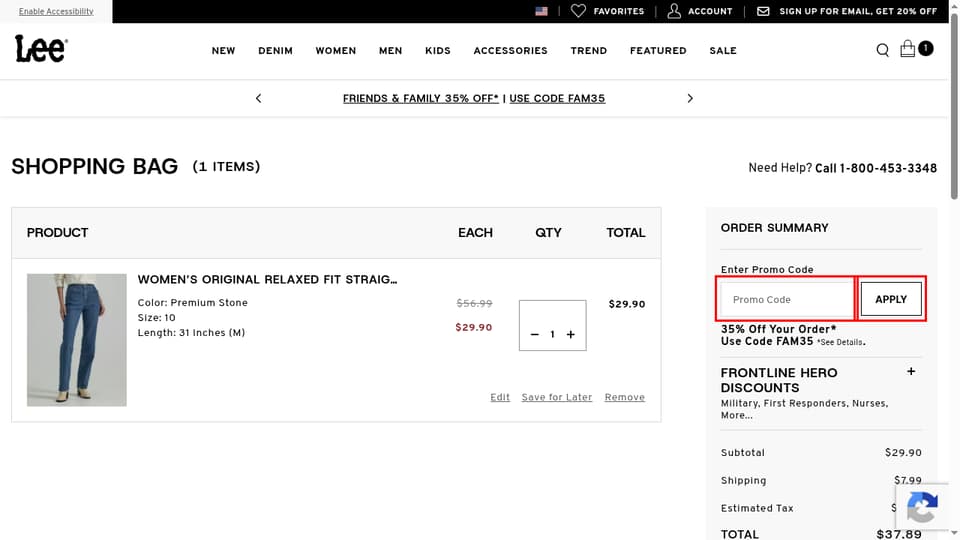Increase quantity with the plus button
The image size is (960, 540).
coord(571,334)
